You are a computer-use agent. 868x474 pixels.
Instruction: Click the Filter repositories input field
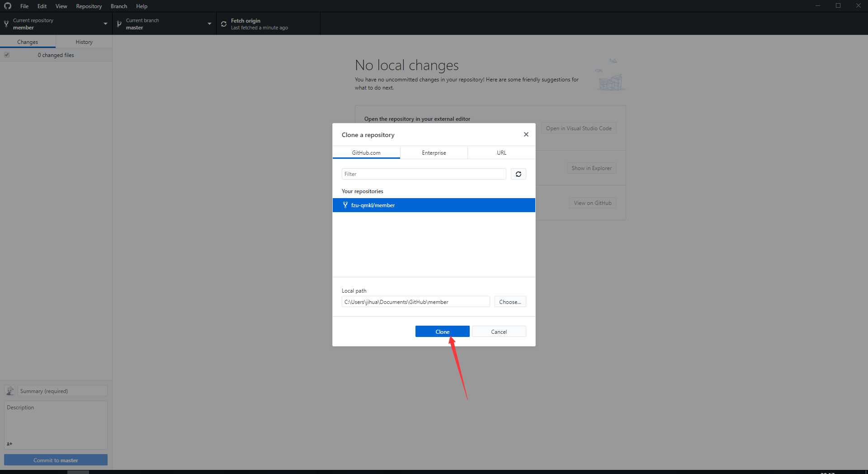coord(424,174)
